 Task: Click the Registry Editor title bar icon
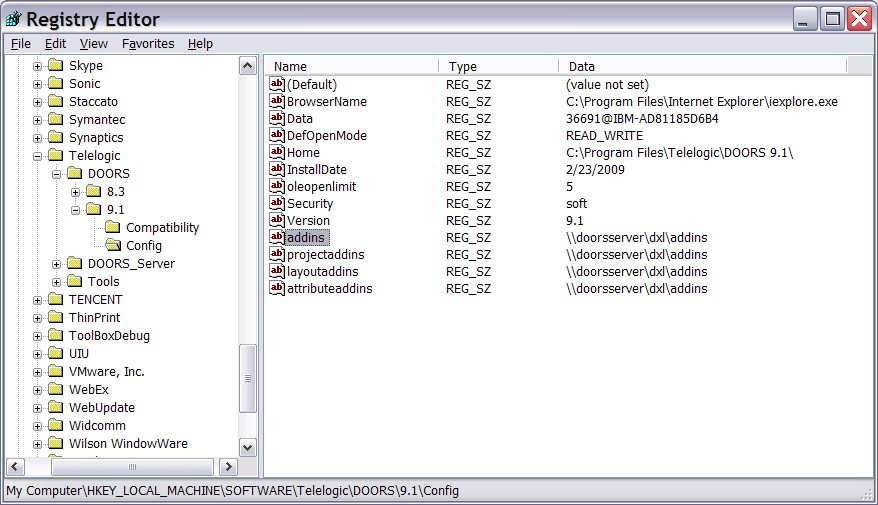(14, 19)
